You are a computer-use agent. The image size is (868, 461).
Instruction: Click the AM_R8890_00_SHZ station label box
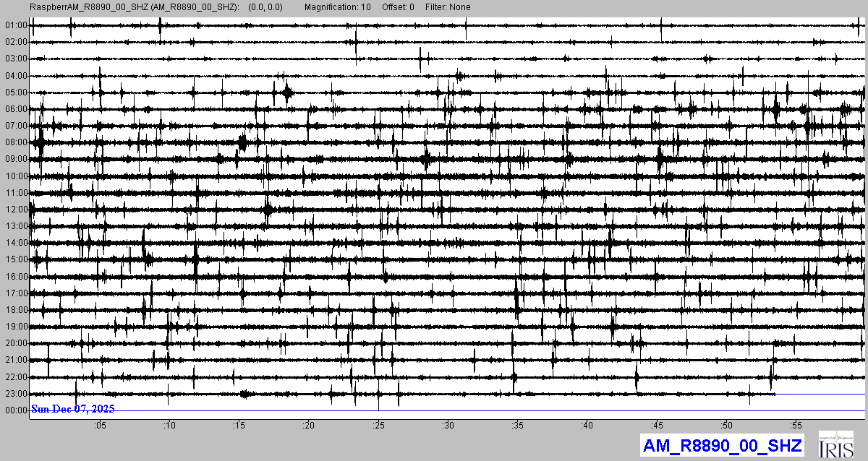723,446
